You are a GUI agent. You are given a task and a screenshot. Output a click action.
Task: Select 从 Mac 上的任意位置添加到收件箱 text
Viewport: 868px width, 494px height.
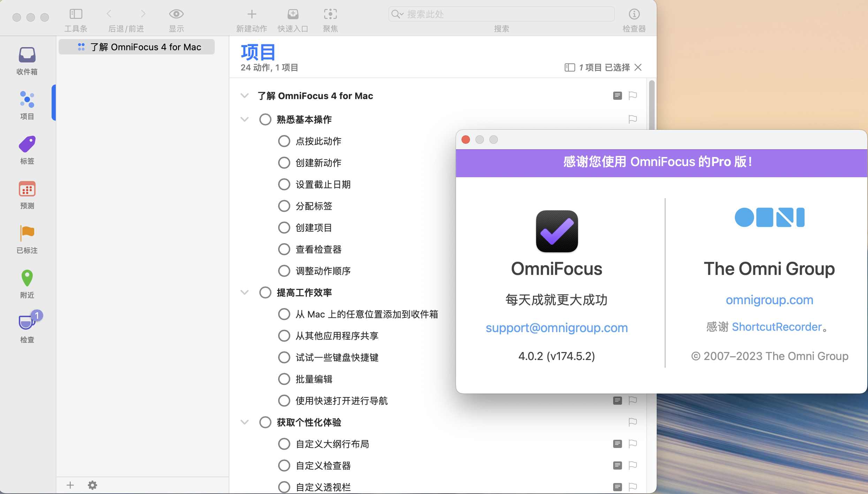coord(367,314)
